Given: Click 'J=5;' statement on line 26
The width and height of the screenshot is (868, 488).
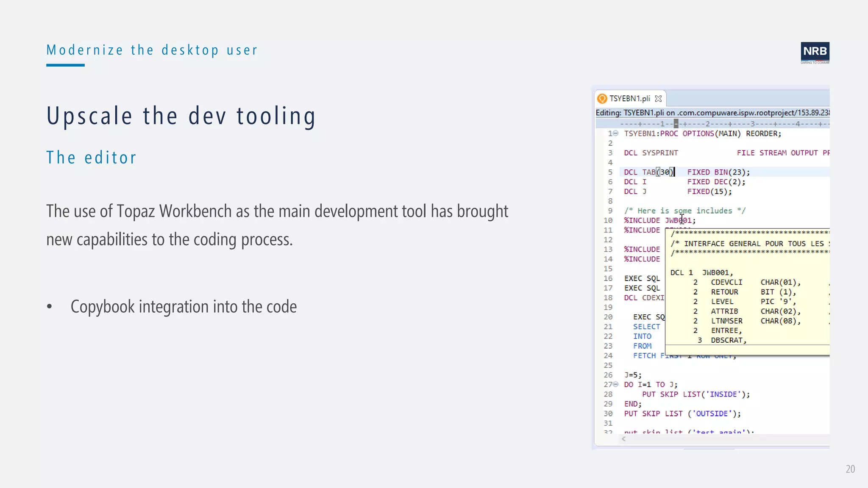Looking at the screenshot, I should (633, 375).
